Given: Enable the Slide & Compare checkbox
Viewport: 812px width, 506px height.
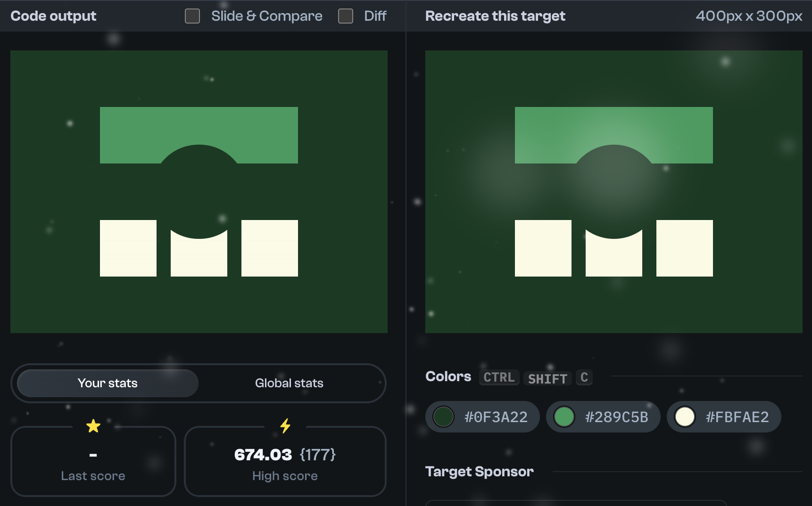Looking at the screenshot, I should pyautogui.click(x=192, y=16).
